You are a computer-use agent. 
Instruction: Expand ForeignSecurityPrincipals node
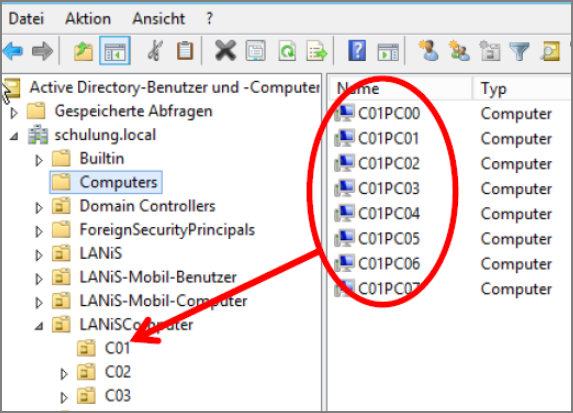point(39,231)
